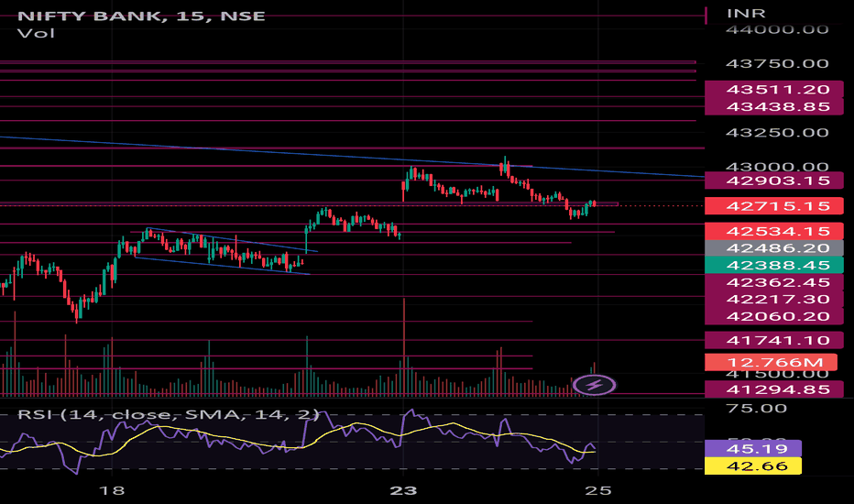The width and height of the screenshot is (854, 504).
Task: Click the Vol indicator label
Action: (36, 33)
